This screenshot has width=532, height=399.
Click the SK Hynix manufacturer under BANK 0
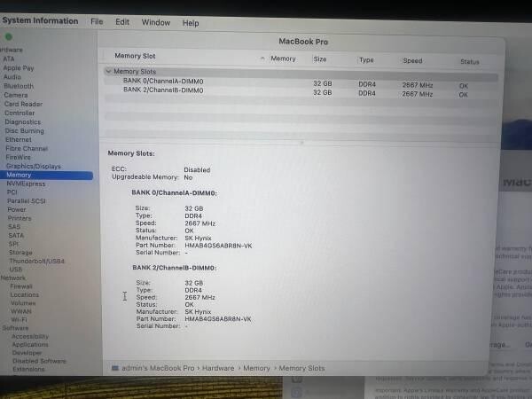point(198,239)
